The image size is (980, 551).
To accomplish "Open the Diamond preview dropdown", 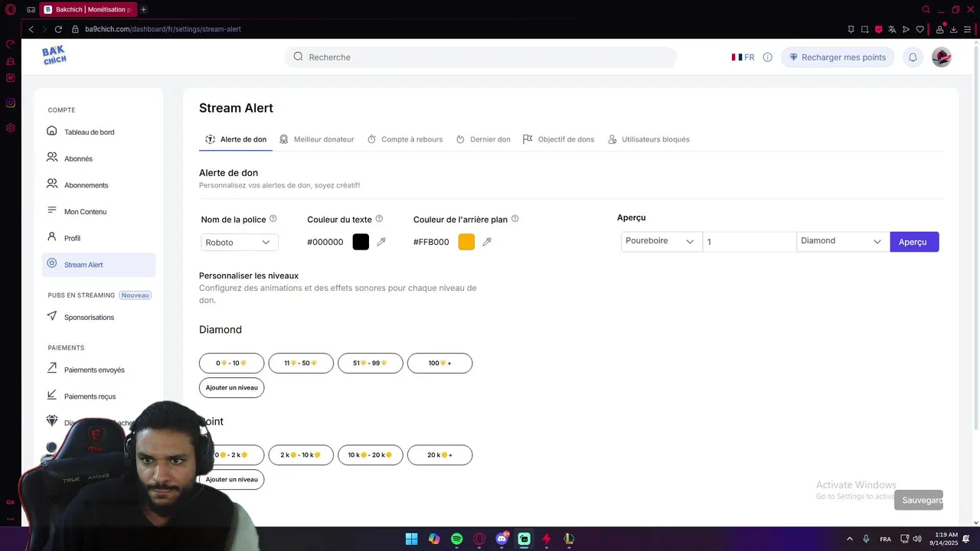I will point(843,241).
